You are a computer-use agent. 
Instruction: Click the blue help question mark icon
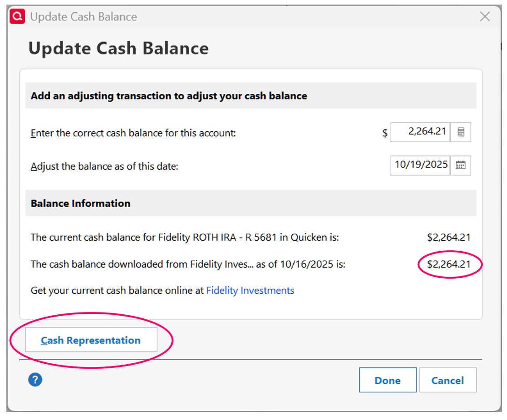point(35,379)
